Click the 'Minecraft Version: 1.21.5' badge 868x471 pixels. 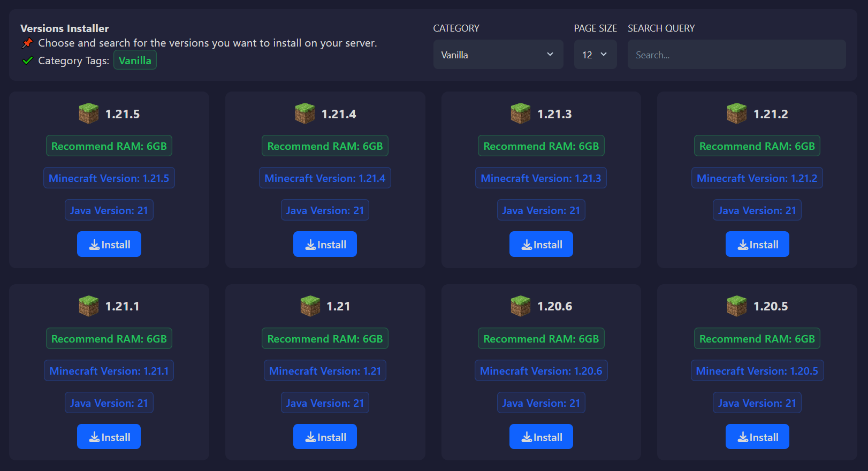tap(109, 178)
